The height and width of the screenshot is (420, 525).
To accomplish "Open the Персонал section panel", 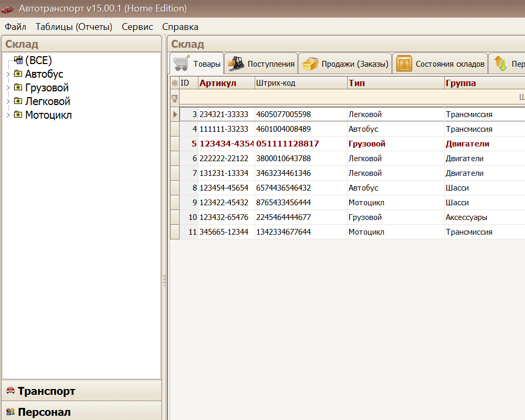I will tap(81, 411).
